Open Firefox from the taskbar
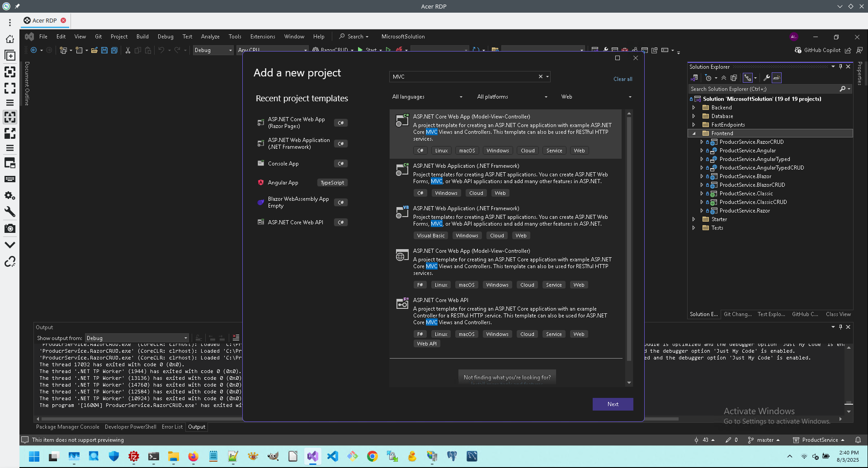The image size is (868, 468). click(x=193, y=456)
